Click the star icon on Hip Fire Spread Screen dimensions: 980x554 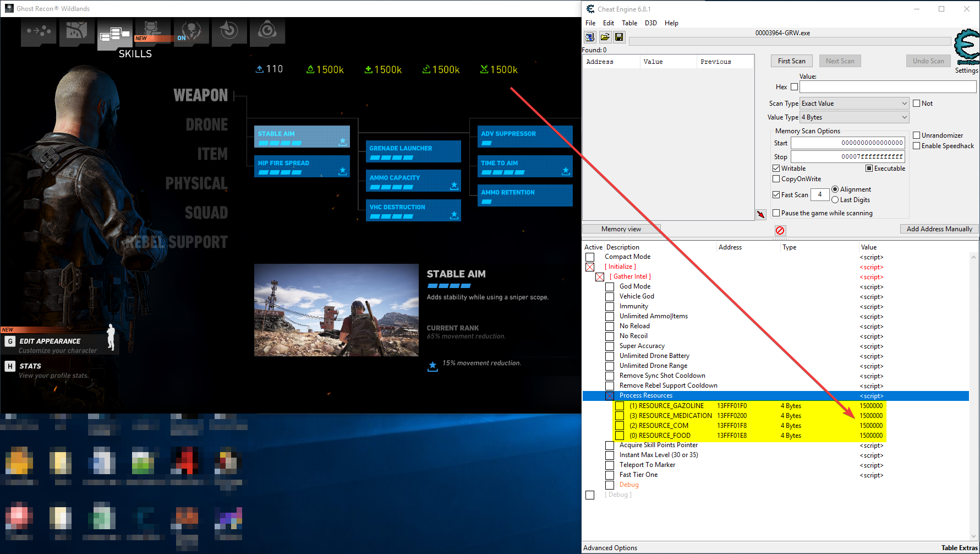click(x=342, y=171)
